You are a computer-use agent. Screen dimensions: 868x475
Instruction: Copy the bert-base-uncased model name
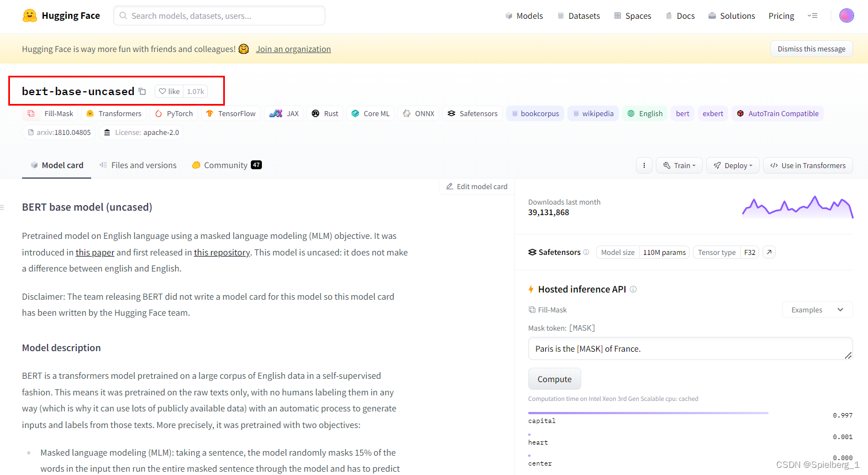[142, 91]
